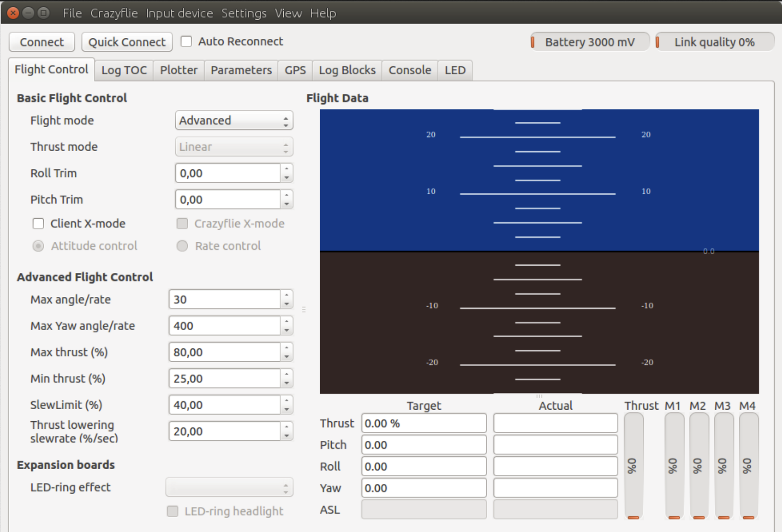The height and width of the screenshot is (532, 782).
Task: Enable the Auto Reconnect checkbox
Action: point(186,42)
